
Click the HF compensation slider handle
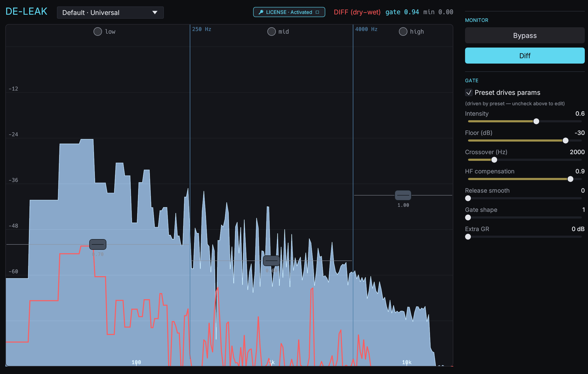pos(570,179)
